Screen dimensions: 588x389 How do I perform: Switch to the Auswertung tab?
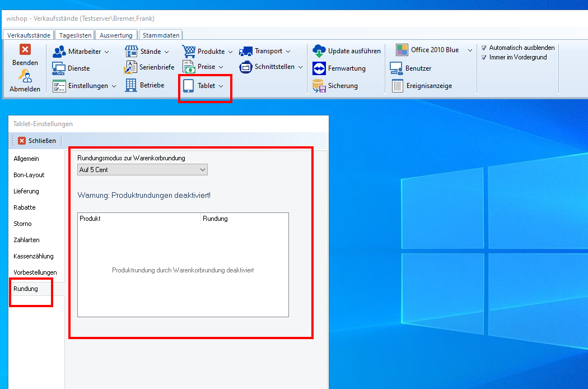(x=116, y=35)
